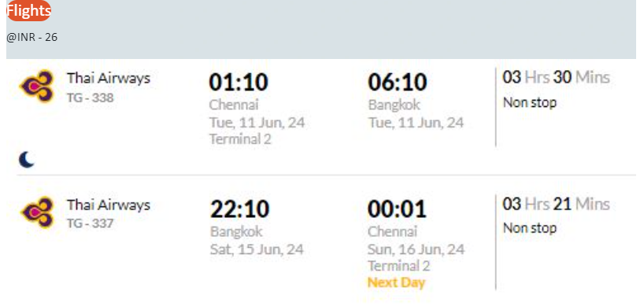The width and height of the screenshot is (644, 306).
Task: Select the 00:01 arrival time in Chennai
Action: point(397,208)
